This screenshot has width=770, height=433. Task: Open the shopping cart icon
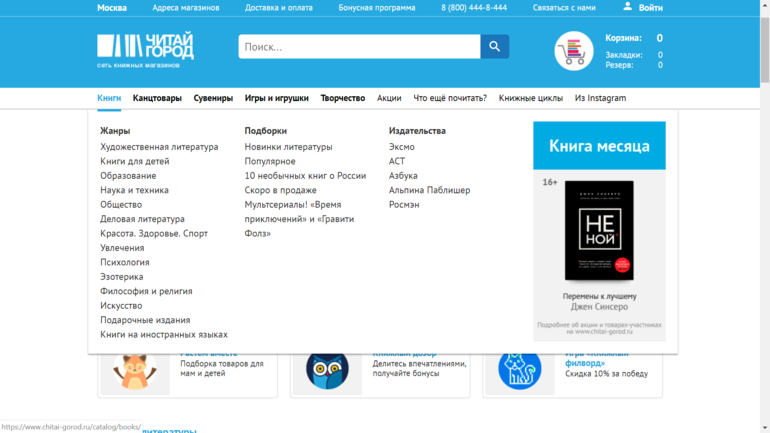tap(573, 51)
